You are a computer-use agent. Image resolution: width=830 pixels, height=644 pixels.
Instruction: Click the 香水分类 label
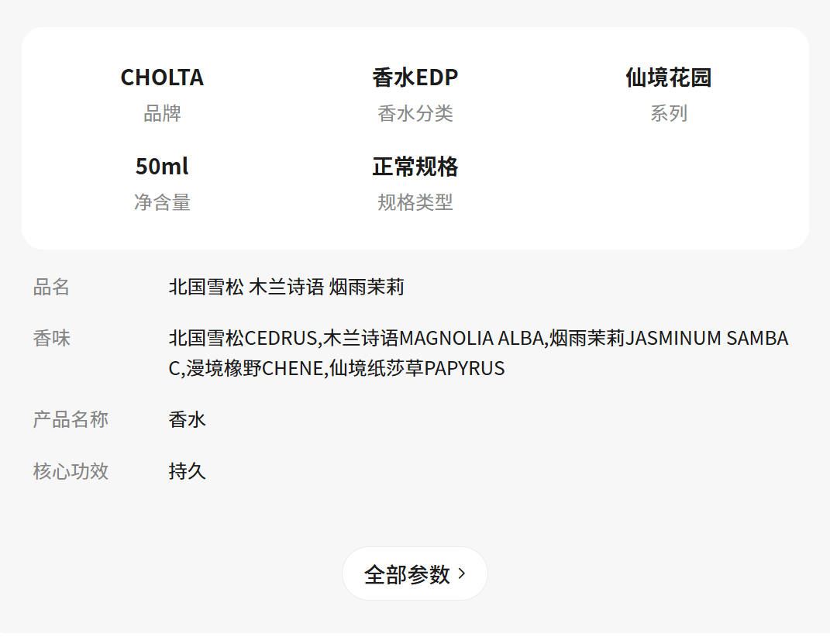coord(415,114)
